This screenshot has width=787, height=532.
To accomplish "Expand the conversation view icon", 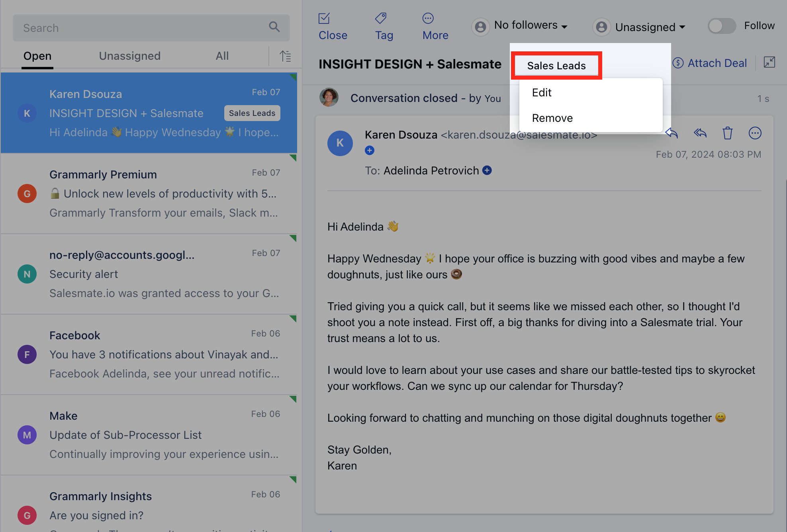I will (769, 62).
